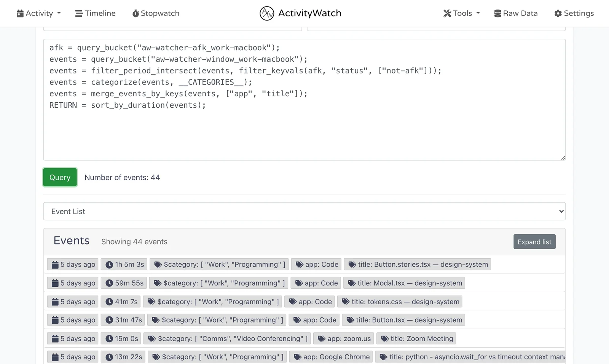609x364 pixels.
Task: Click the Number of events: 44 text
Action: click(x=122, y=178)
